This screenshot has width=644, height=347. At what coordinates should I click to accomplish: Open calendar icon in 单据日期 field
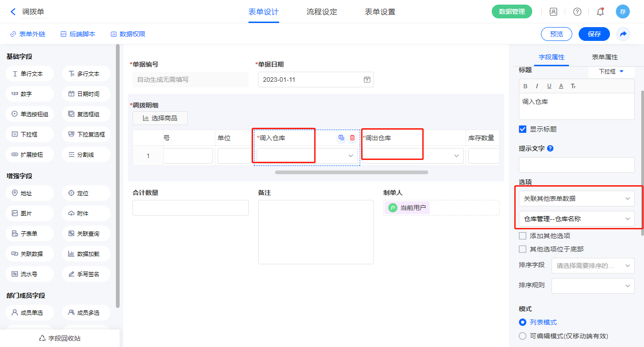click(367, 80)
